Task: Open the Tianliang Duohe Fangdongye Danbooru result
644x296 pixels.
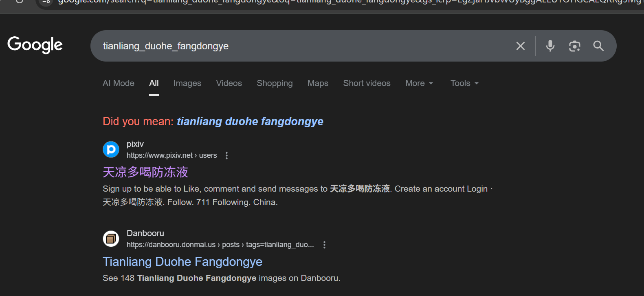Action: pyautogui.click(x=182, y=262)
